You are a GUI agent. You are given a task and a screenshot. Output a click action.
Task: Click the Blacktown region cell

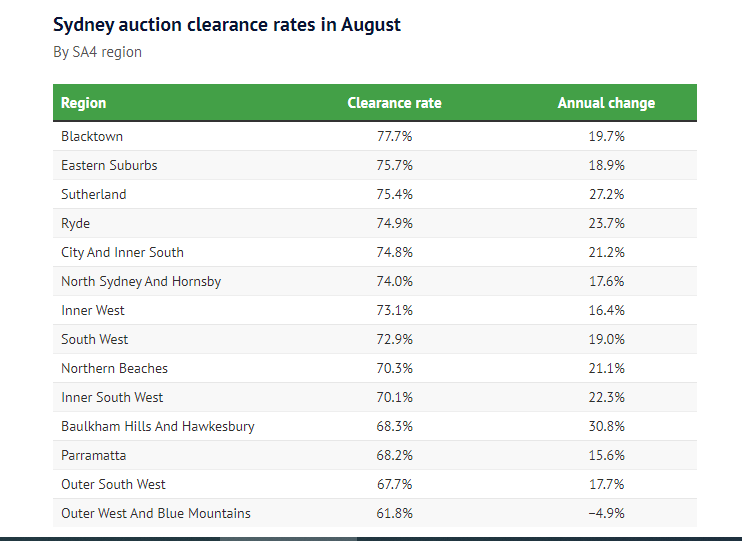[92, 136]
